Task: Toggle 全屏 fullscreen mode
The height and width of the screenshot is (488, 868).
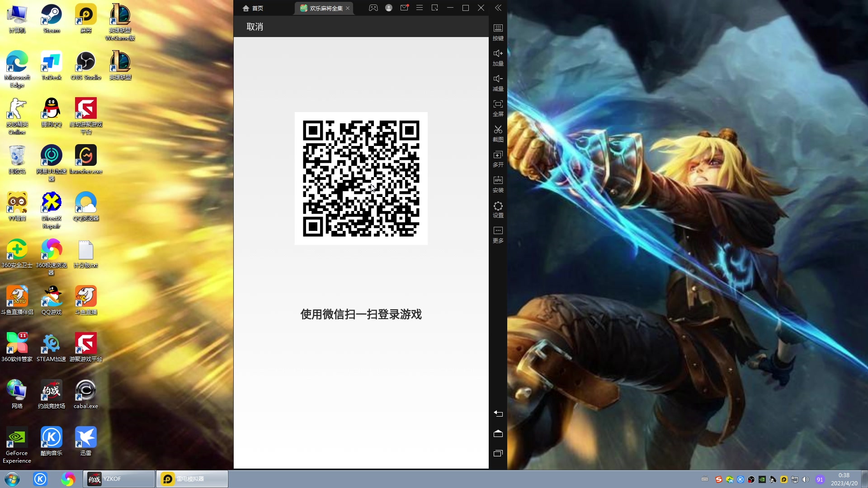Action: (x=498, y=108)
